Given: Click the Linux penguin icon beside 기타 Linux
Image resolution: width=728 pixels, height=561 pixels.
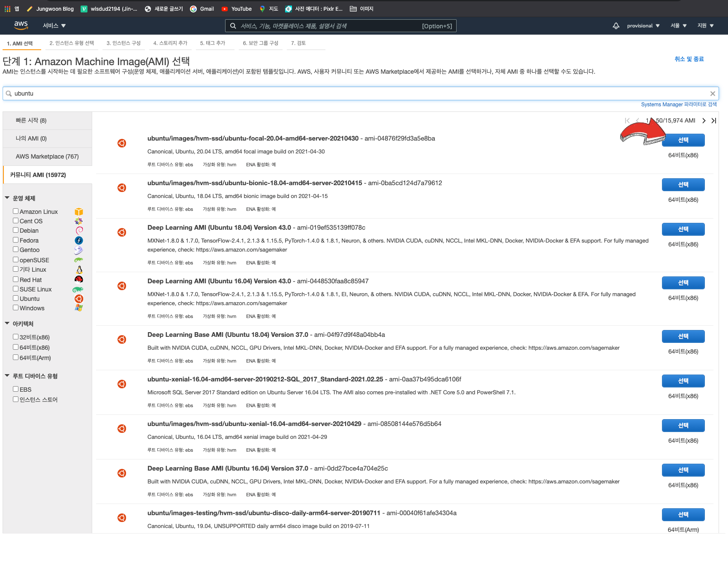Looking at the screenshot, I should (x=79, y=270).
